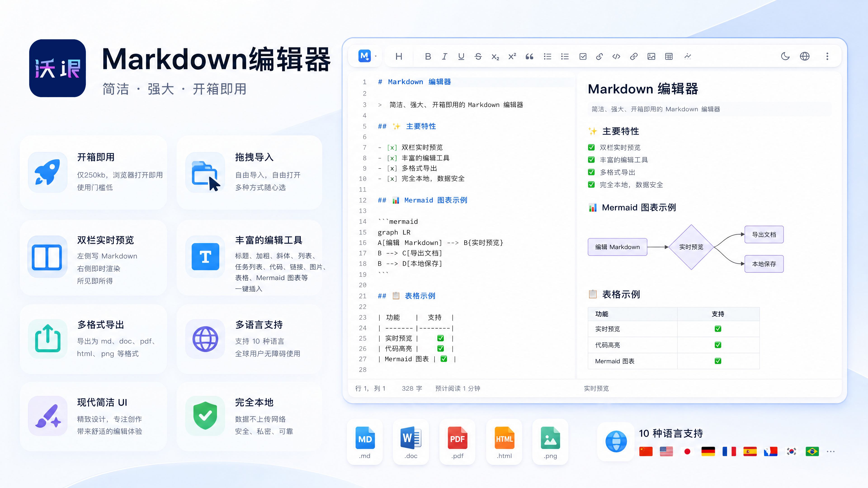Click the .html format icon
The width and height of the screenshot is (868, 488).
click(505, 438)
